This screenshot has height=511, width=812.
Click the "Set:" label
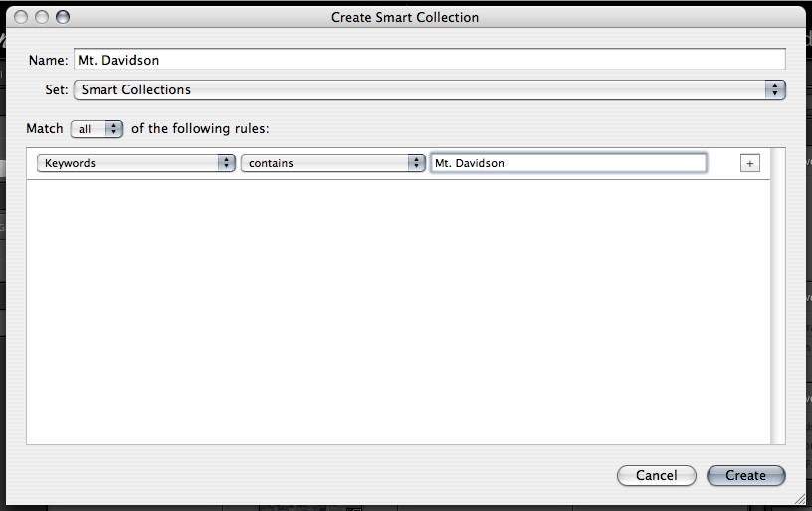pos(57,90)
